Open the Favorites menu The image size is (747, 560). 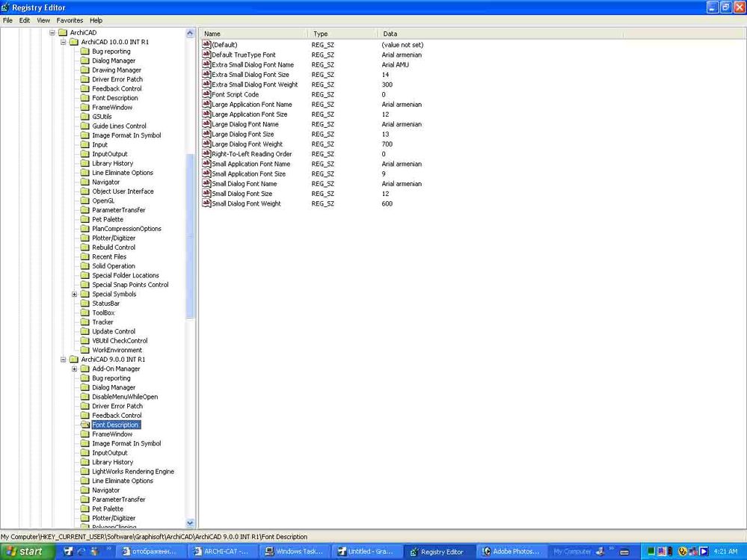[x=70, y=20]
